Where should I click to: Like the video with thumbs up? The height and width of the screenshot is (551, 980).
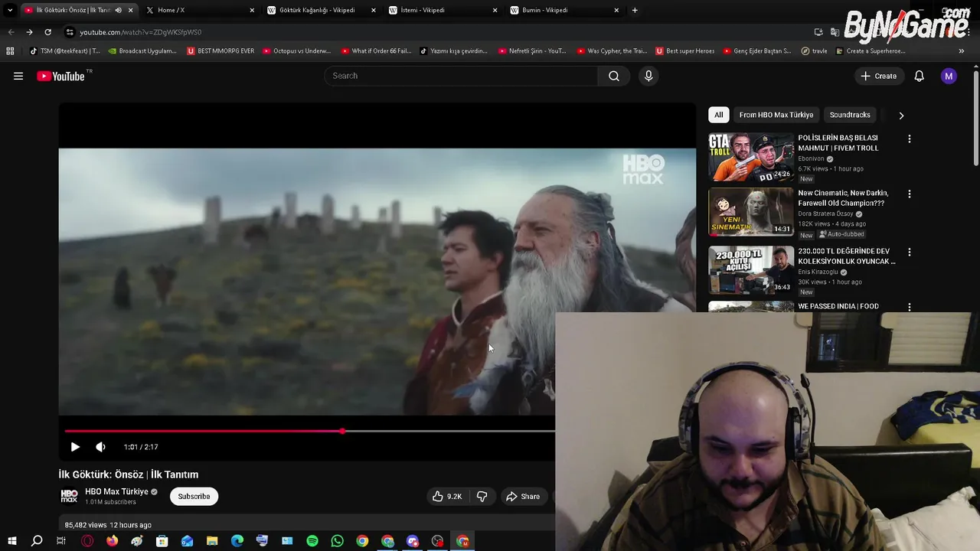click(446, 496)
